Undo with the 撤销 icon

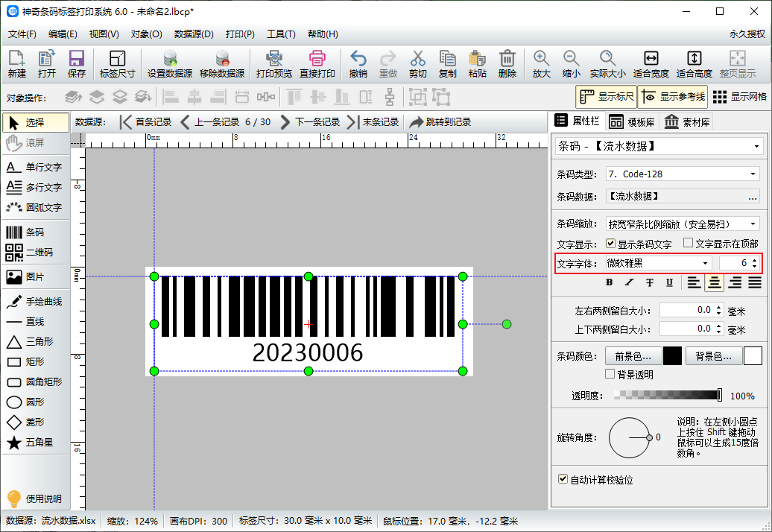point(358,64)
